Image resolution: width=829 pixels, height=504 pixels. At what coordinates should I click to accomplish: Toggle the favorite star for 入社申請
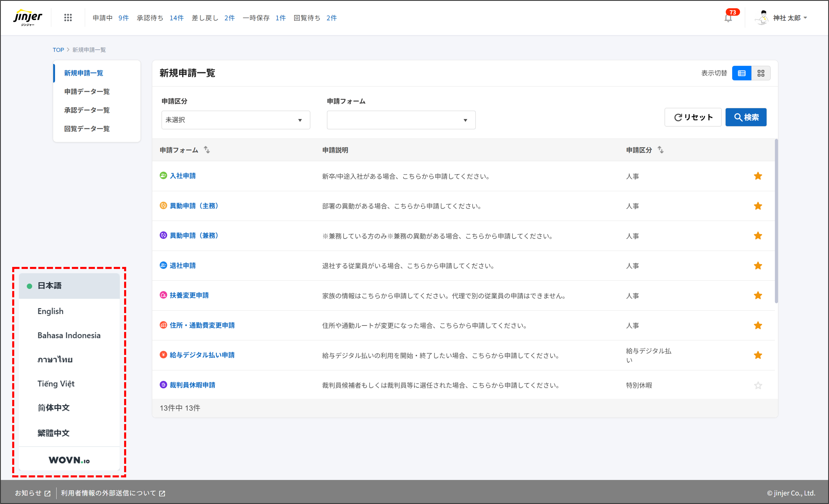[758, 176]
